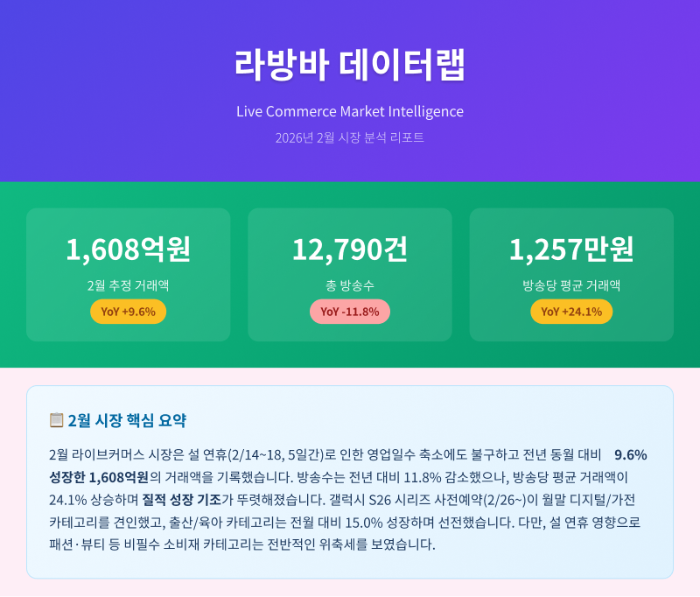Click the 총 방송수 label
Viewport: 700px width, 597px height.
coord(350,285)
